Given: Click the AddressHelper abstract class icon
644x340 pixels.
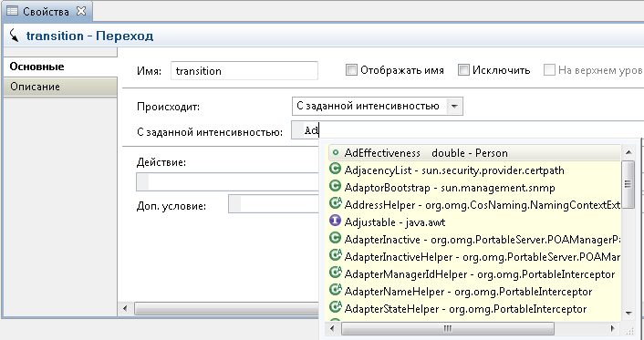Looking at the screenshot, I should pyautogui.click(x=336, y=203).
